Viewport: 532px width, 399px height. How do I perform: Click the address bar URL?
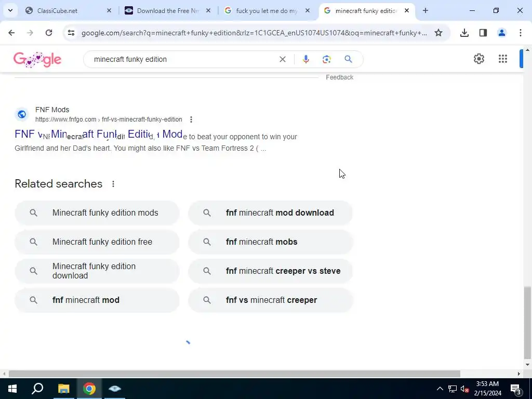point(254,33)
